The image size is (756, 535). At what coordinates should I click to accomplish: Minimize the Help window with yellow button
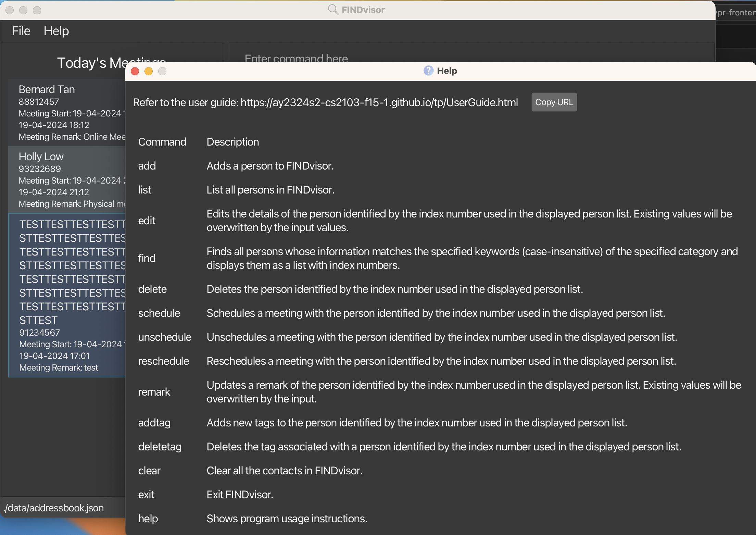tap(149, 71)
